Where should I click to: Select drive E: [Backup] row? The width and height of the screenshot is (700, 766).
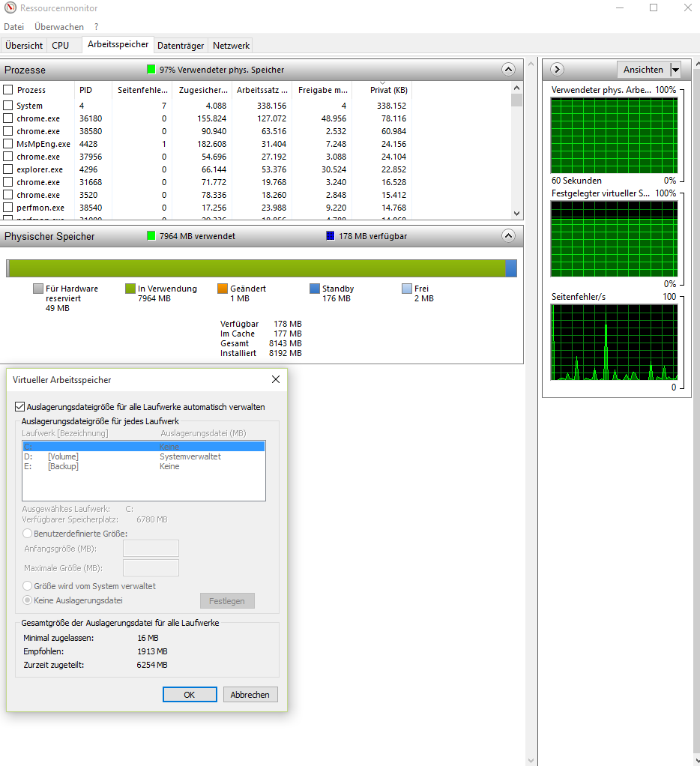click(x=144, y=466)
